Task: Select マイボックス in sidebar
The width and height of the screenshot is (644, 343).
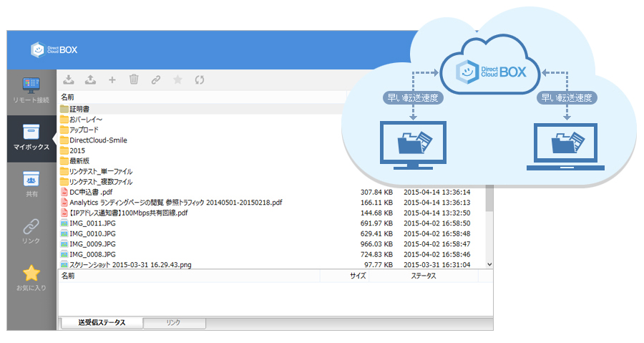Action: click(31, 138)
